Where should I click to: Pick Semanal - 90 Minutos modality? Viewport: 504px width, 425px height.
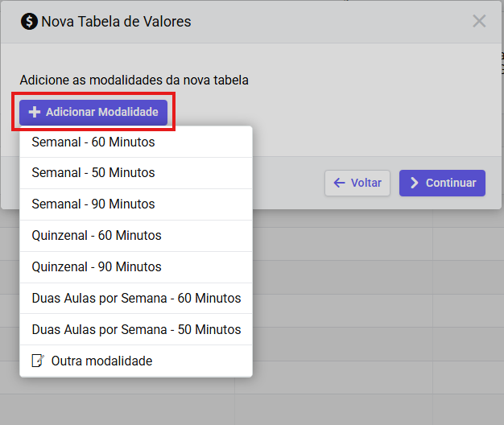(x=93, y=204)
